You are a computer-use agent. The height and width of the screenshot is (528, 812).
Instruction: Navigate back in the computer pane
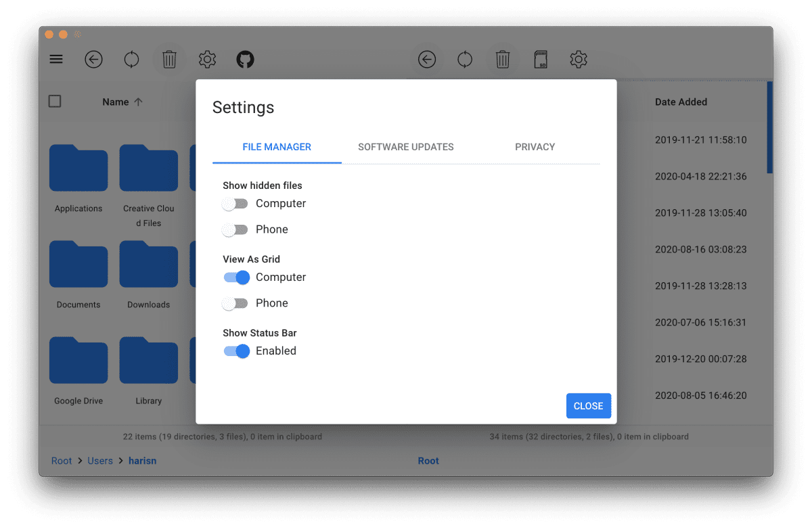tap(93, 59)
